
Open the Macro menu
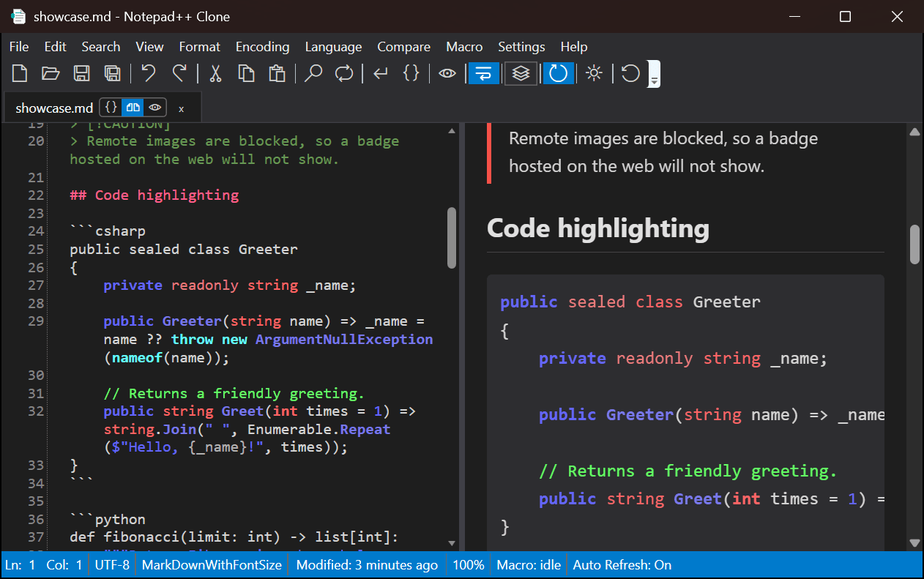464,47
